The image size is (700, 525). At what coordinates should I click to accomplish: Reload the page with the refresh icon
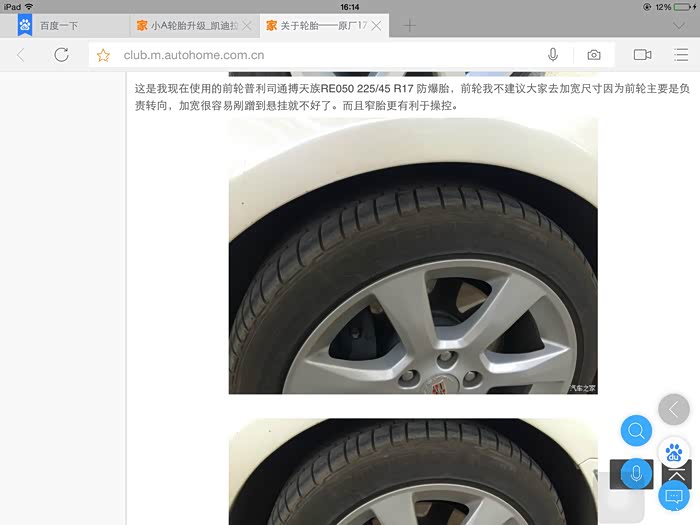(x=61, y=55)
